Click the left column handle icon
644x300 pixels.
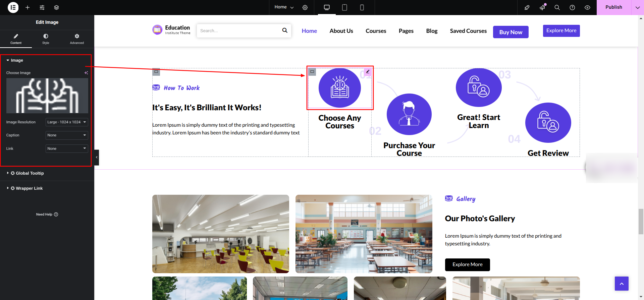156,72
